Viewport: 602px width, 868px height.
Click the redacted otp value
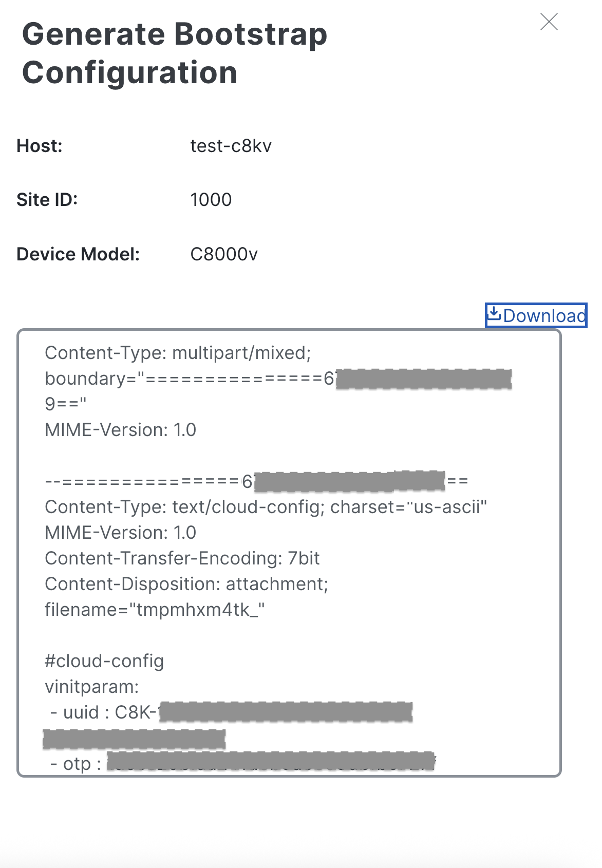point(272,765)
